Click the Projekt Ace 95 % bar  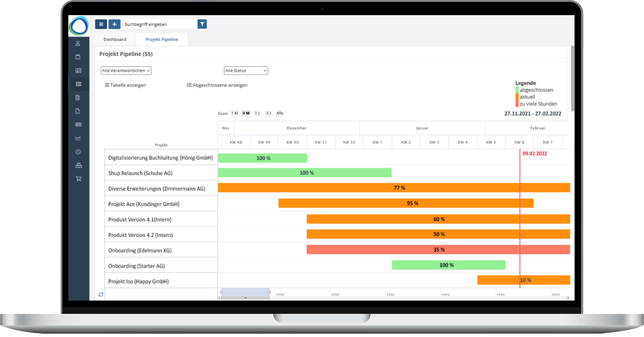406,204
